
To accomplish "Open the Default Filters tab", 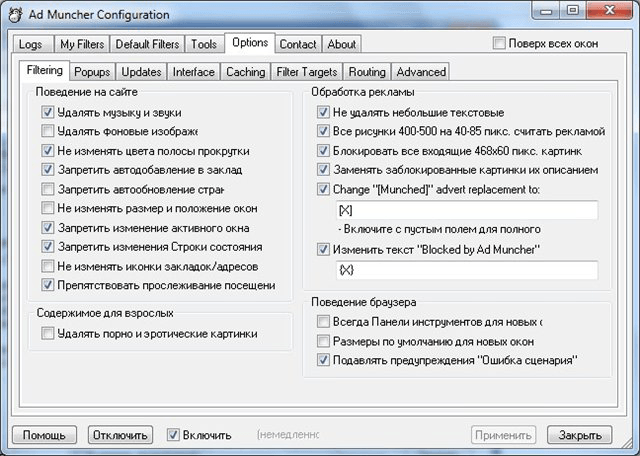I will pos(147,44).
